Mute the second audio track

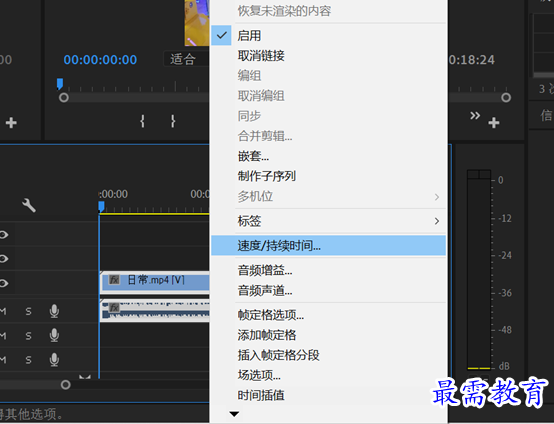pyautogui.click(x=3, y=335)
